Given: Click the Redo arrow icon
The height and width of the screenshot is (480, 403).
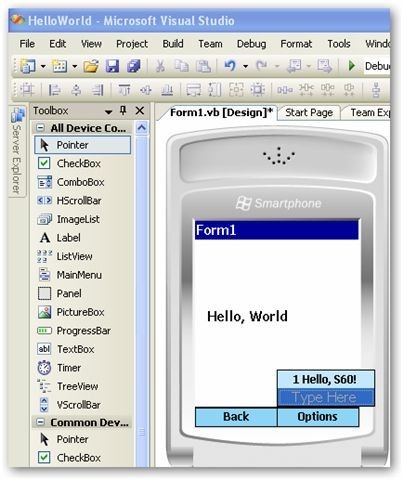Looking at the screenshot, I should (x=261, y=66).
